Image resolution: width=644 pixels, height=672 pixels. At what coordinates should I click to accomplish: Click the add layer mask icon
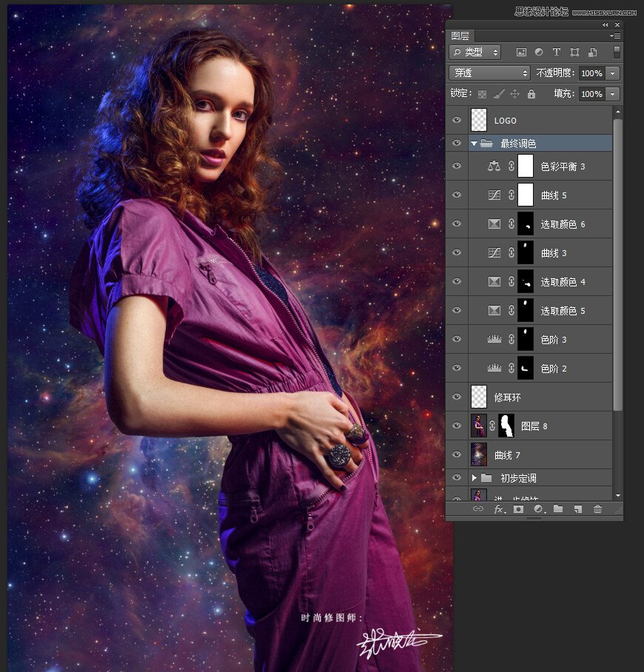518,509
